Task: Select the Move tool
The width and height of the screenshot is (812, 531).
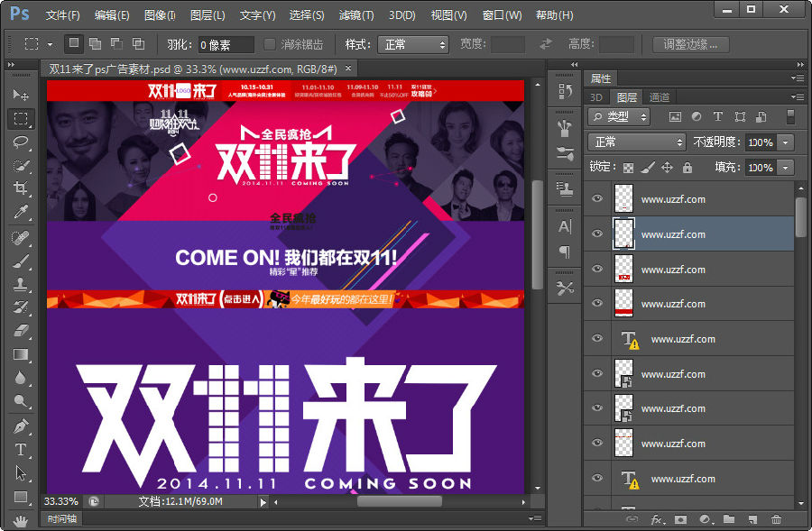Action: tap(21, 95)
